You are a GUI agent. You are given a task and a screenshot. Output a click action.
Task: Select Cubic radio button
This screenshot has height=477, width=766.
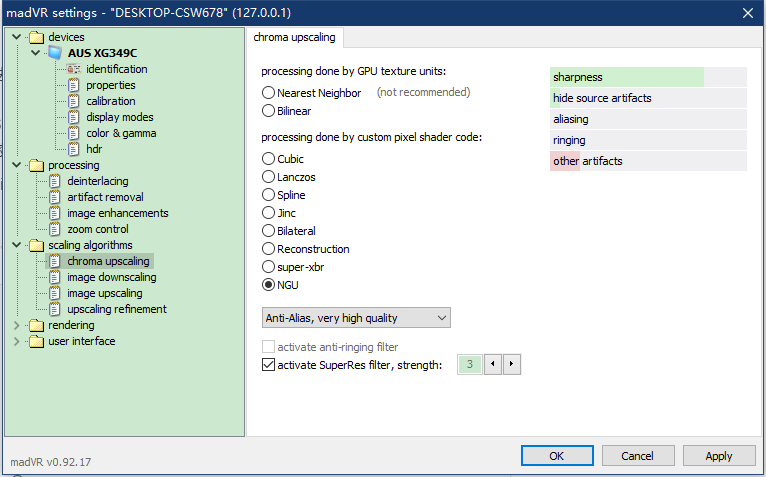click(268, 159)
